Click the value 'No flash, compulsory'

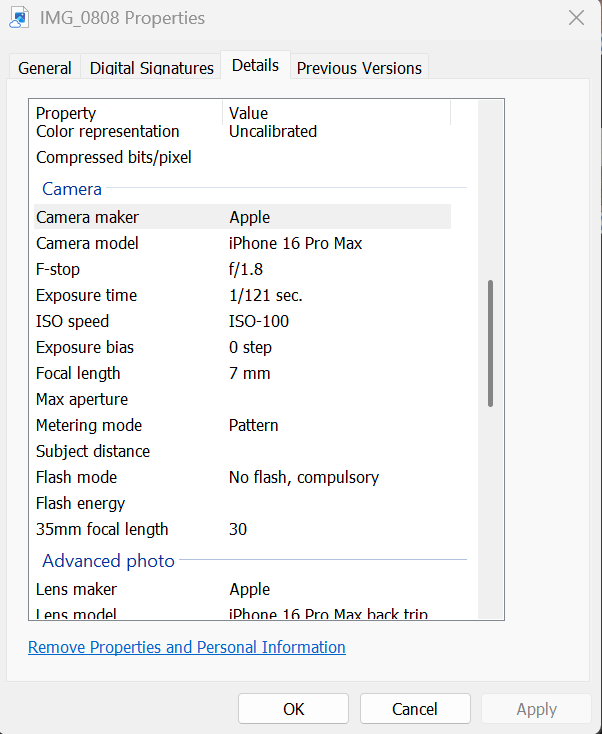click(x=304, y=477)
